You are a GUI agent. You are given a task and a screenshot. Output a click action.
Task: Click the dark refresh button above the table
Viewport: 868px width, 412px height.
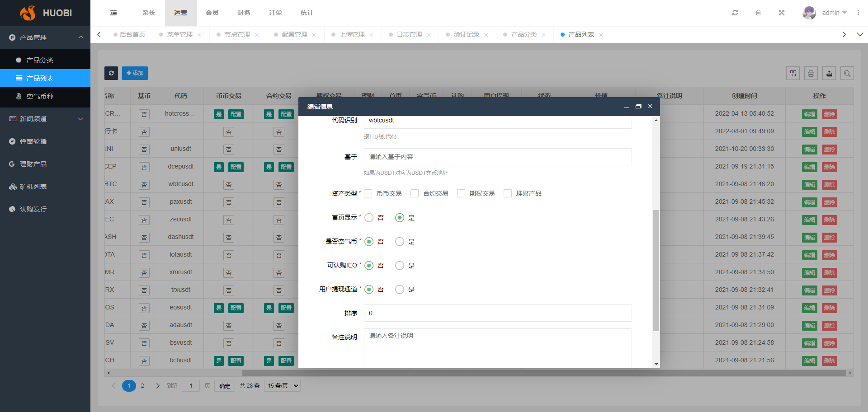[111, 73]
